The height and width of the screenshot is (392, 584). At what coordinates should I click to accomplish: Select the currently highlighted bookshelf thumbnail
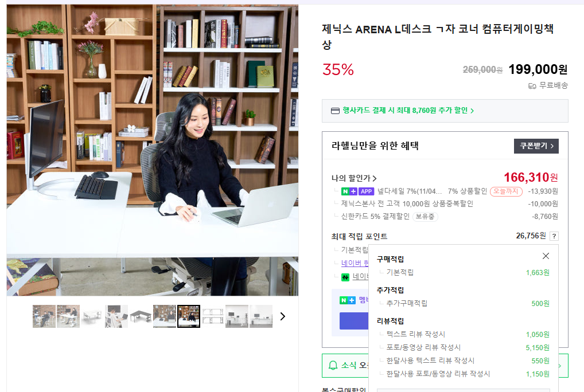coord(189,316)
